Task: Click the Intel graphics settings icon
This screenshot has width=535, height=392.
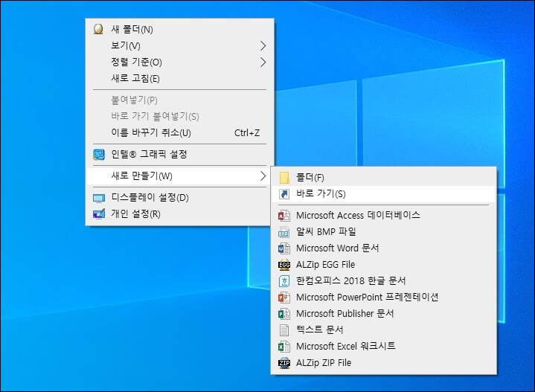Action: coord(99,155)
